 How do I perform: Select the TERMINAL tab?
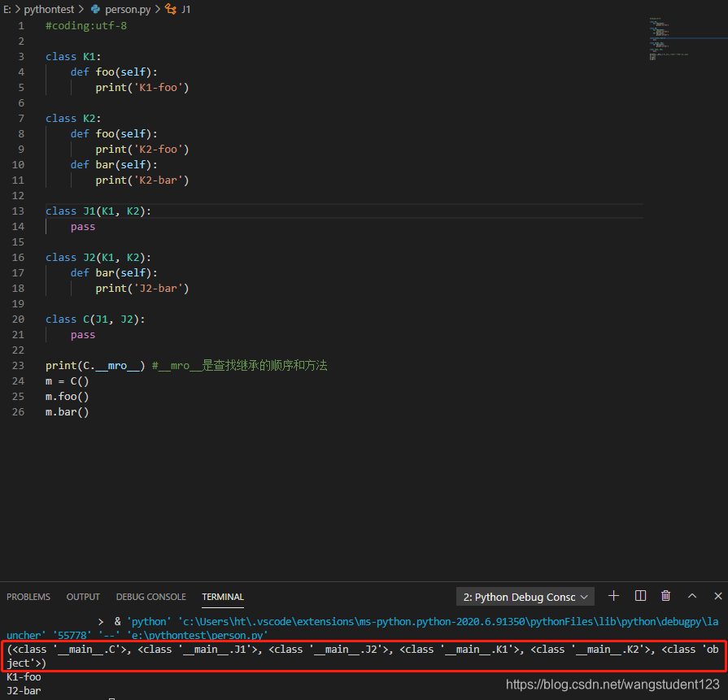(223, 597)
